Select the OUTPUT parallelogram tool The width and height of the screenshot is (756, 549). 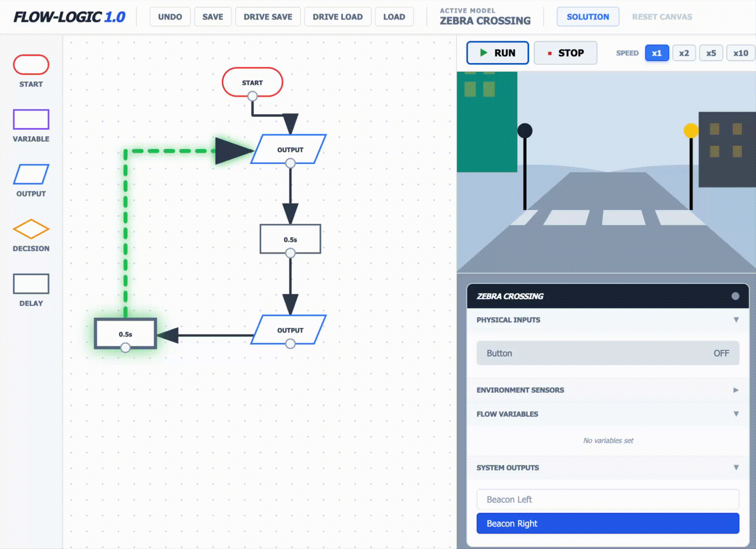[32, 174]
